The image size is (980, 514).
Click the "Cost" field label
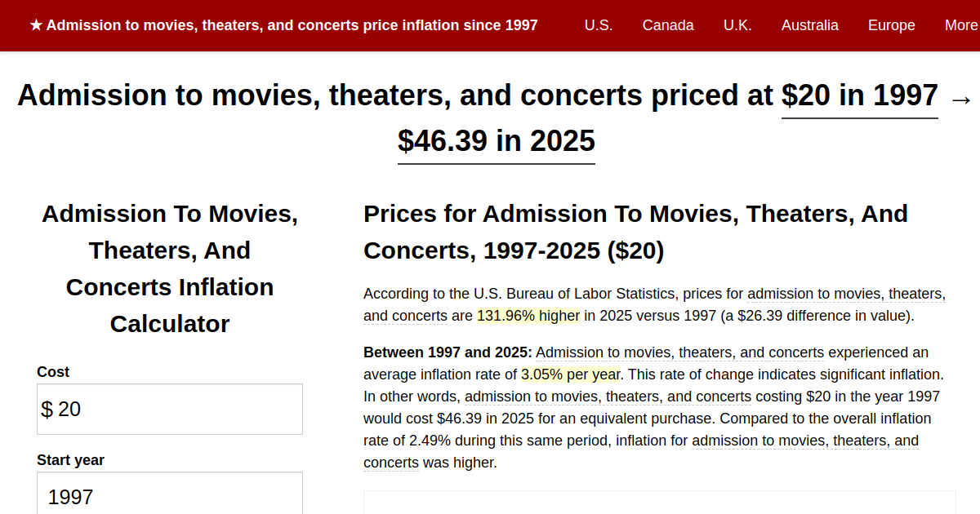point(53,372)
